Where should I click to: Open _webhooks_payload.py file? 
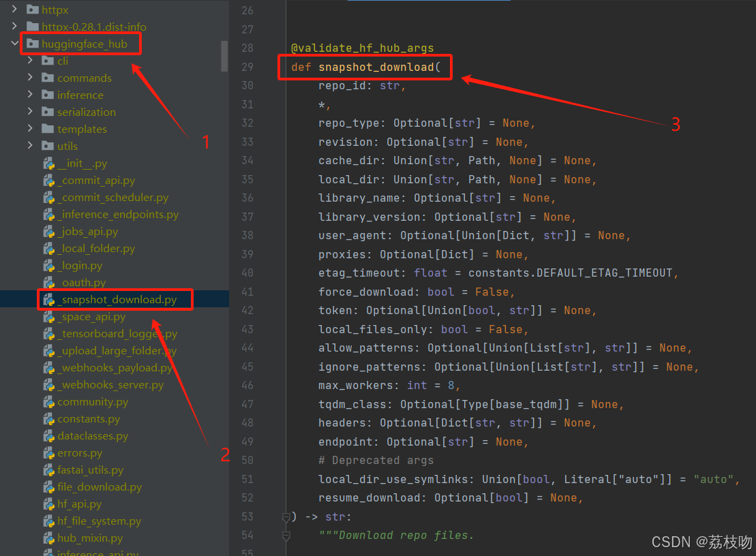[115, 368]
